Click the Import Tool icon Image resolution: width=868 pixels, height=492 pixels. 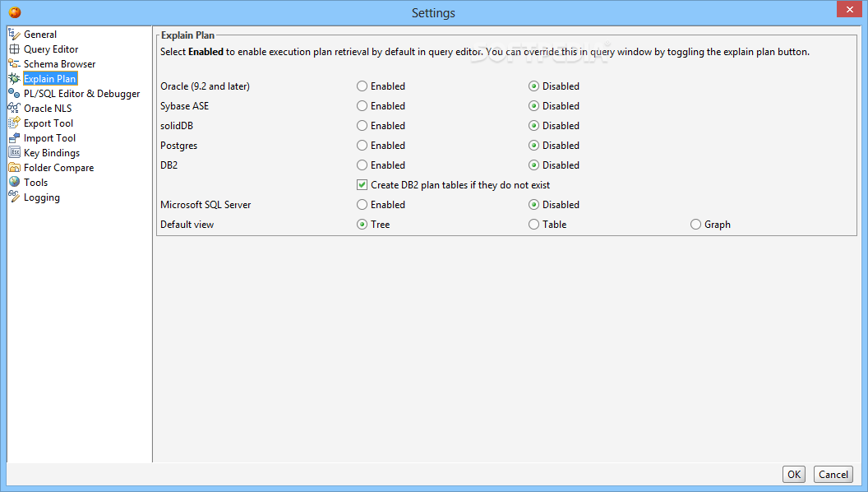[x=15, y=138]
